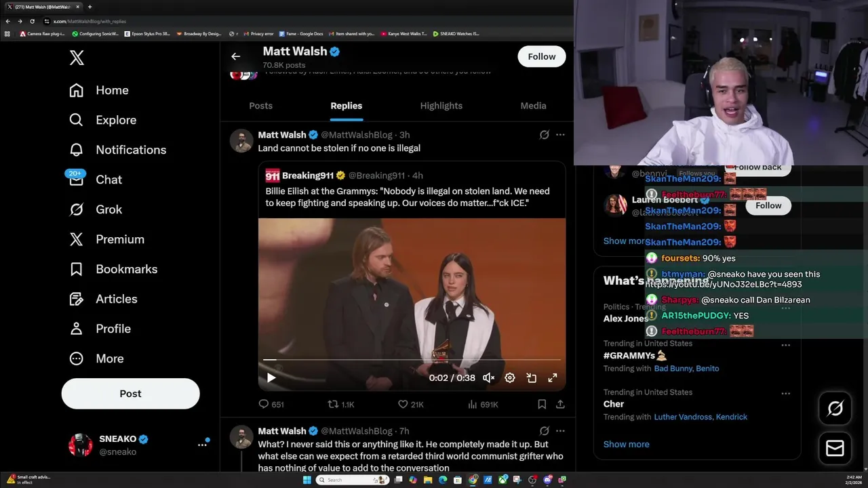Image resolution: width=868 pixels, height=488 pixels.
Task: Open the Breaking911 quoted account name
Action: (x=308, y=176)
